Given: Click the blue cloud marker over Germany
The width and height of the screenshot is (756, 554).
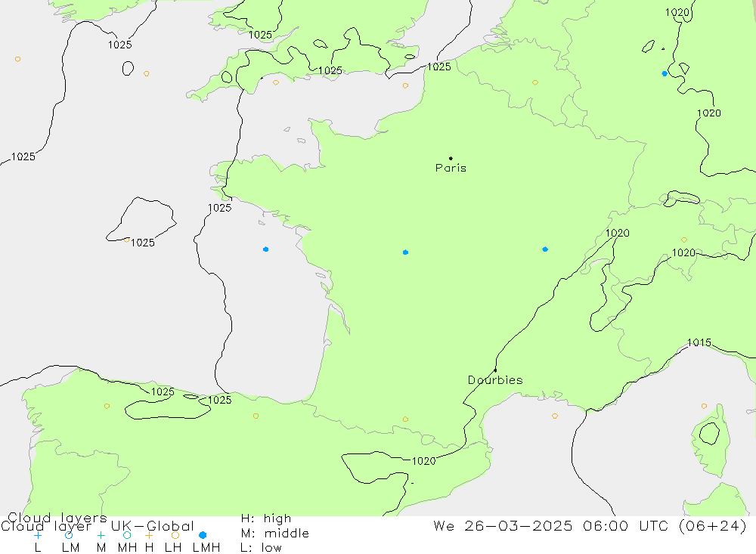Looking at the screenshot, I should point(665,74).
